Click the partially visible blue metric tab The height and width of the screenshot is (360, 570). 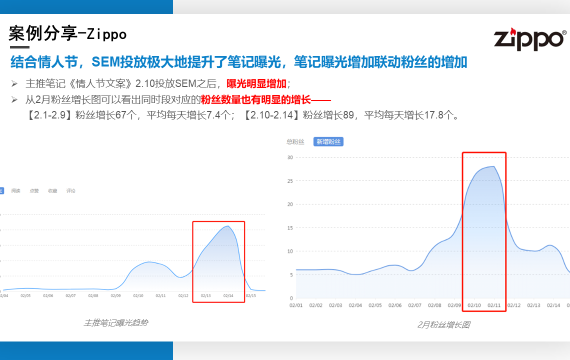1,191
